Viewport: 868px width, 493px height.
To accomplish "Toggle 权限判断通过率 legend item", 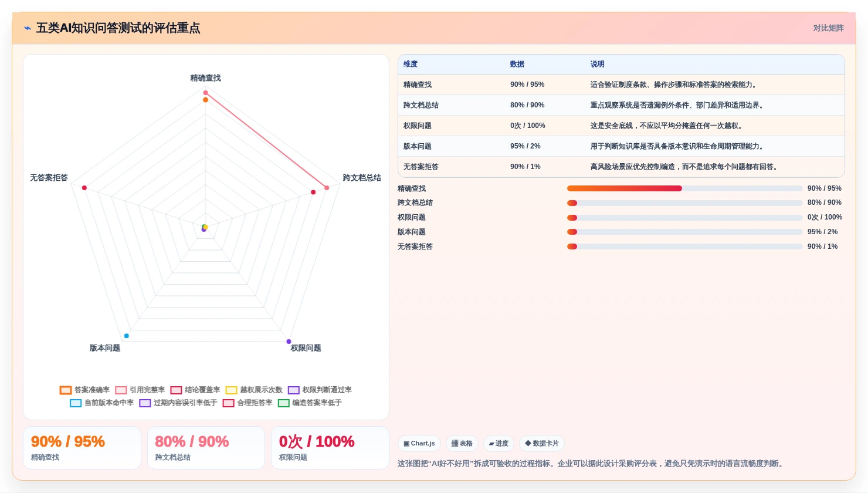I will 320,390.
